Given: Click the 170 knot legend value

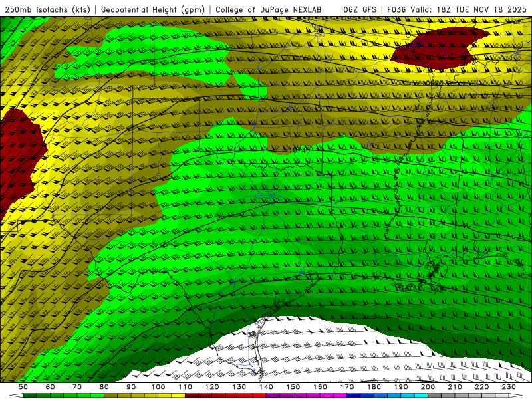Looking at the screenshot, I should click(x=347, y=387).
